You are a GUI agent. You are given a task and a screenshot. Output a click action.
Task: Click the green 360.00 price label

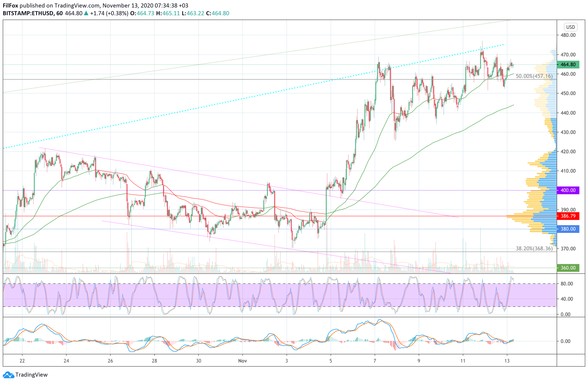point(568,268)
